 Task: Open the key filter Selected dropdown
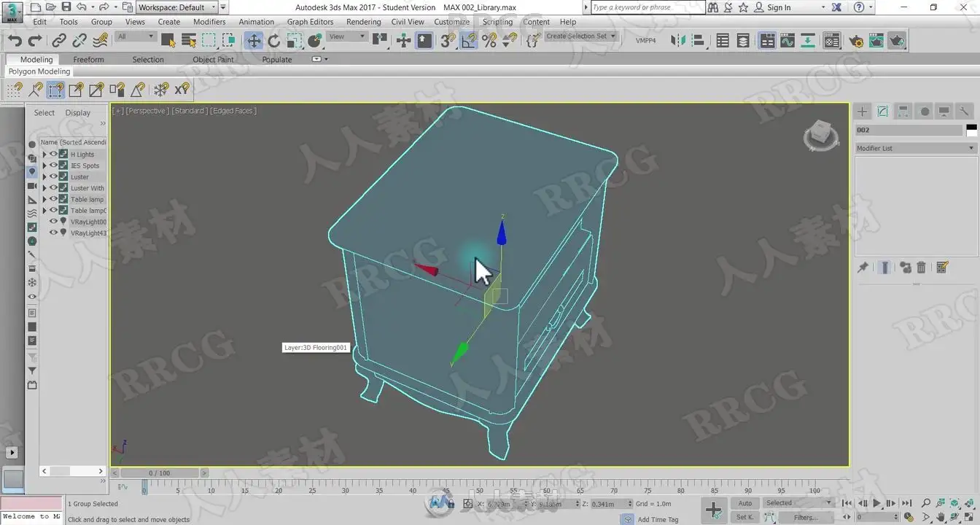click(x=798, y=503)
